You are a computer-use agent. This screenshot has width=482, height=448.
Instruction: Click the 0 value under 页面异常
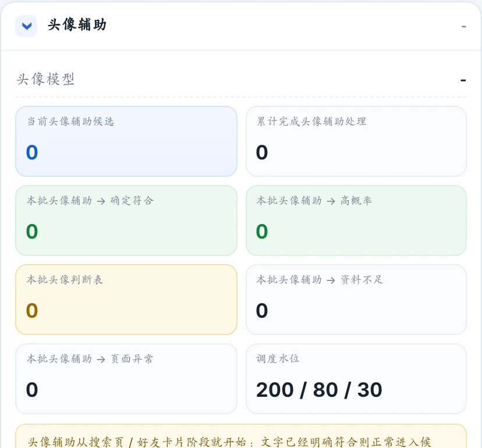tap(32, 390)
